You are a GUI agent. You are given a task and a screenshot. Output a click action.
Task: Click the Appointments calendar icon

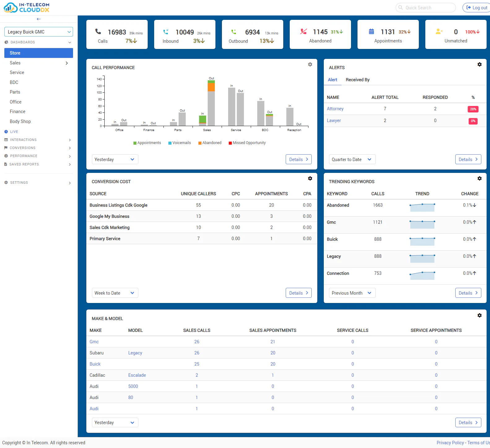click(x=371, y=31)
